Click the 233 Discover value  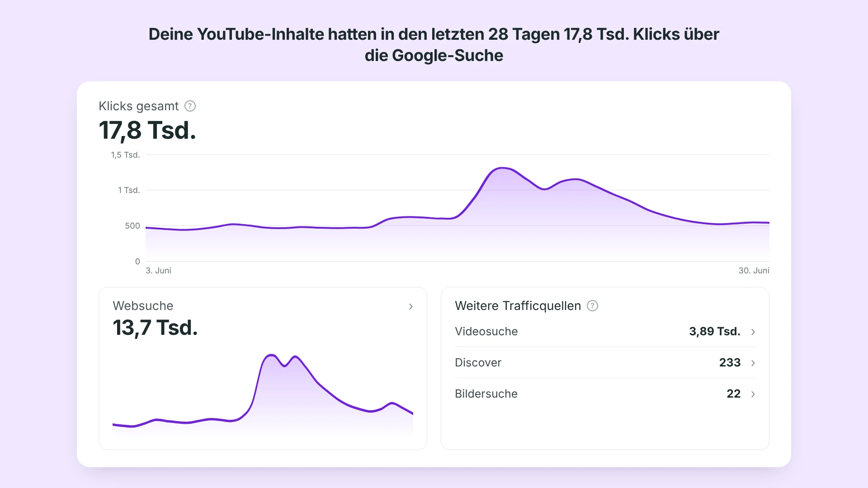(730, 363)
